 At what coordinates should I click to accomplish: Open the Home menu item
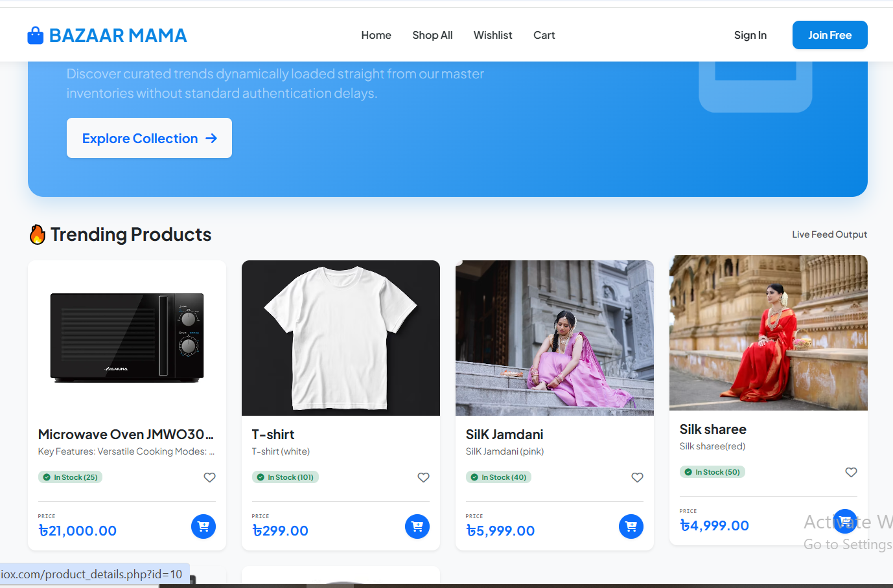coord(376,35)
